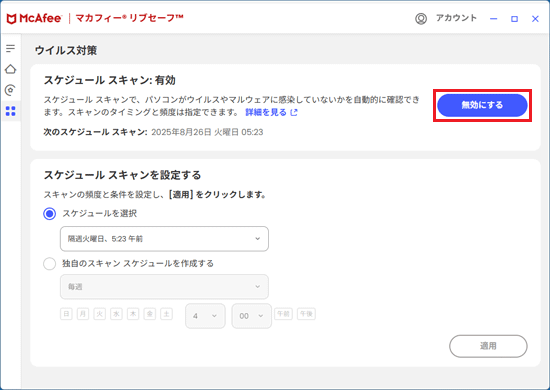Click the 適用 button
The height and width of the screenshot is (390, 550).
(x=488, y=346)
